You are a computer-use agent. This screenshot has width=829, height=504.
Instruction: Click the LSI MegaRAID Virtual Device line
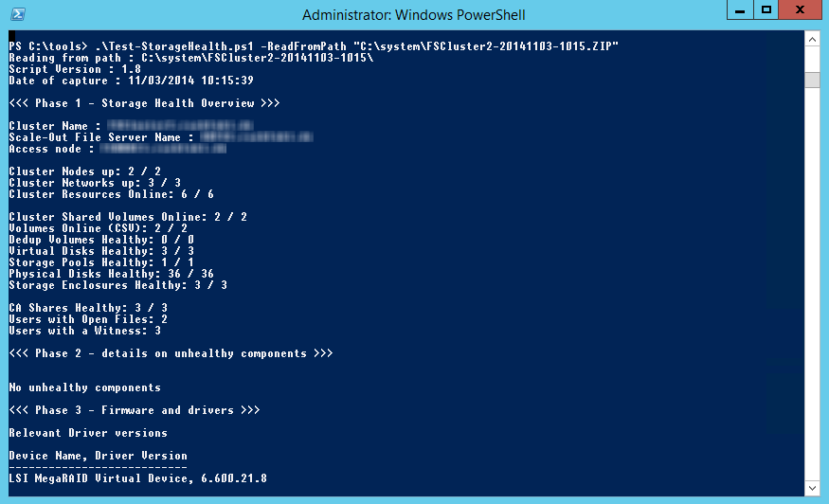coord(138,478)
